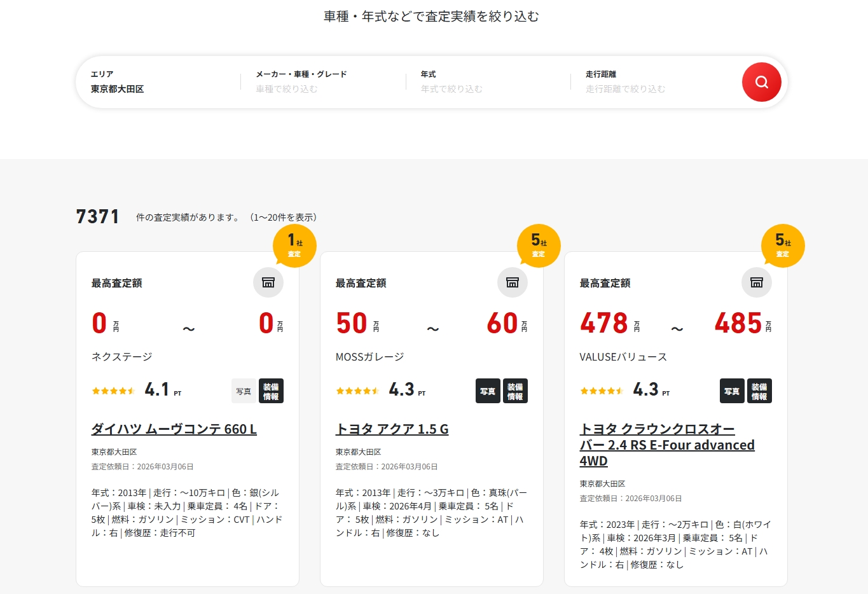The image size is (868, 594).
Task: Open the トヨタ クラウンクロスオーバー listing link
Action: [666, 445]
